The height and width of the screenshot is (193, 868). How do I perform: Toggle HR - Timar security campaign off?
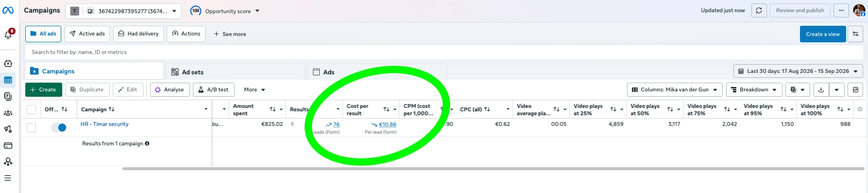coord(59,127)
